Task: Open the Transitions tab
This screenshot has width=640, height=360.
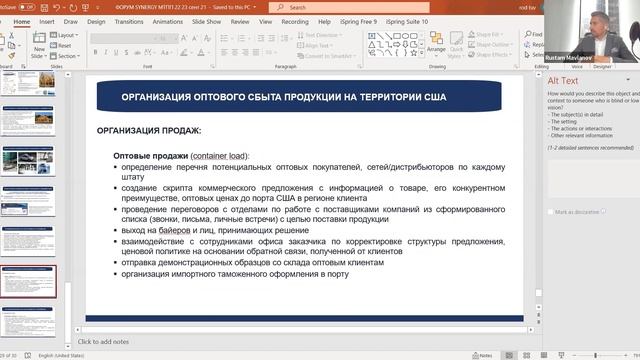Action: tap(129, 22)
